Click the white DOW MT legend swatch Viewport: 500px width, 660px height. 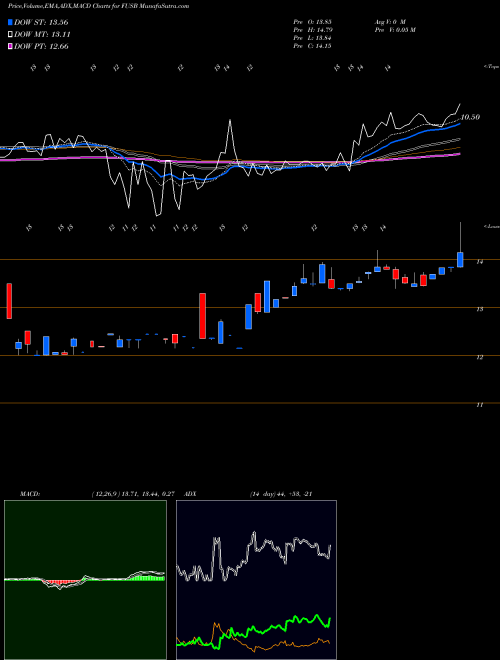tap(10, 34)
